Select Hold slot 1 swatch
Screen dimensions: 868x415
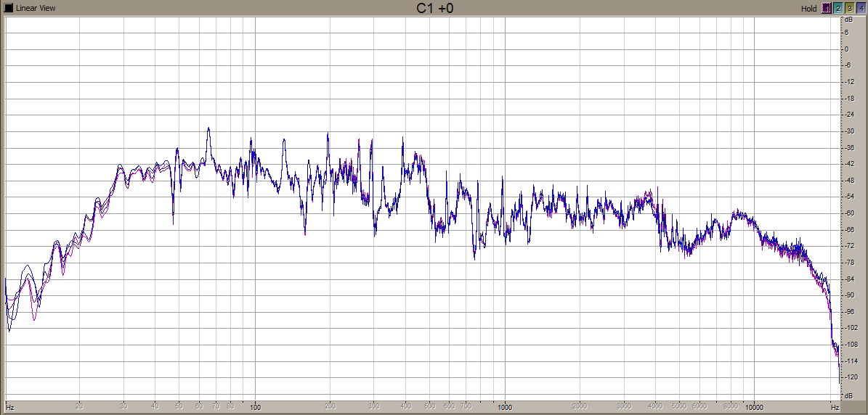827,8
